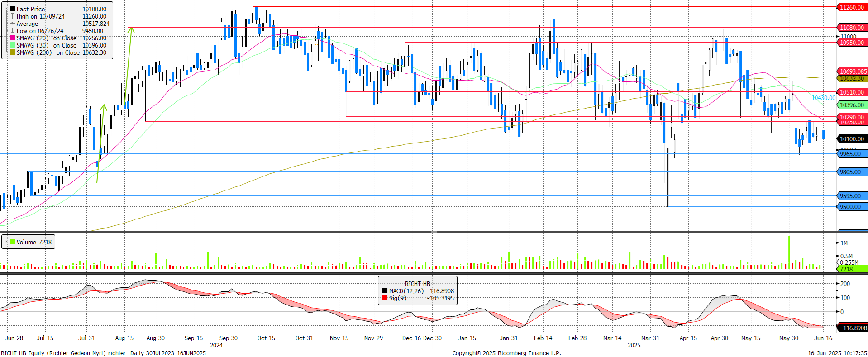
Task: Click the 'Mar 31' date axis label
Action: coord(650,338)
